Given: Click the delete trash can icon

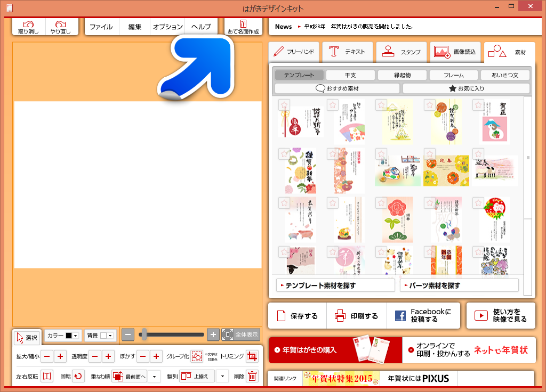Looking at the screenshot, I should tap(252, 376).
